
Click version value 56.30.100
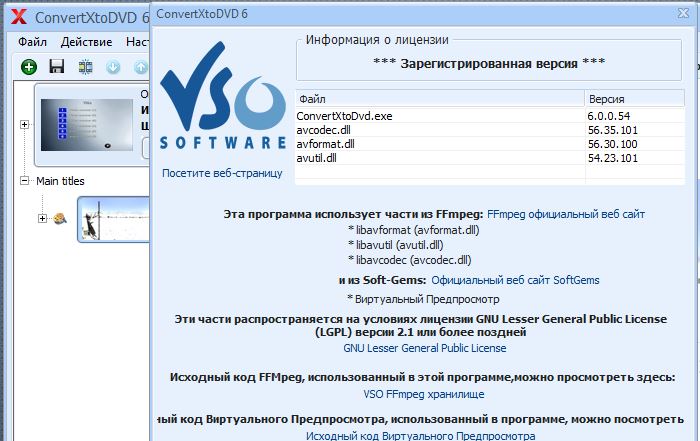(x=612, y=144)
